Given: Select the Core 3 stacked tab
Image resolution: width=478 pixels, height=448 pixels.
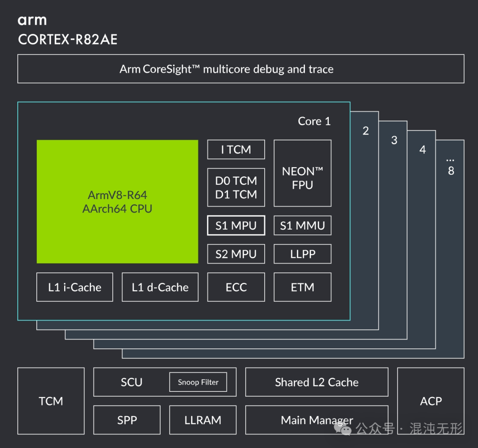Looking at the screenshot, I should tap(394, 140).
